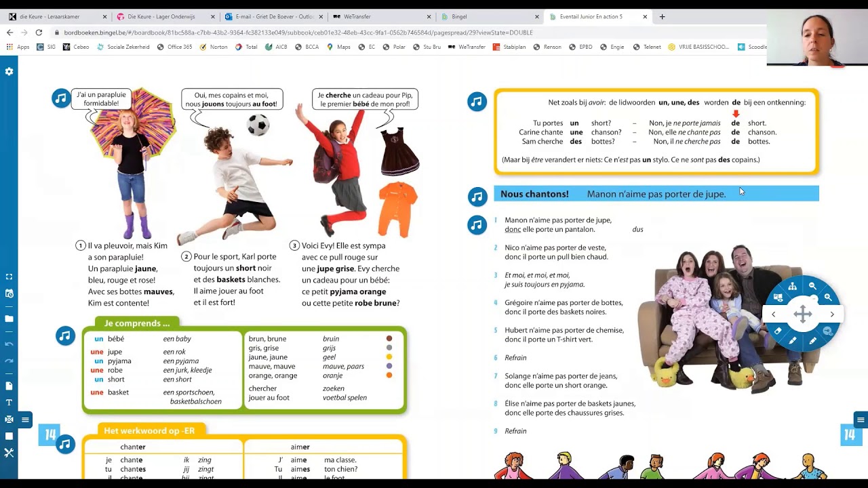Screen dimensions: 868x488
Task: Zoom out using the radial magnifier minus
Action: point(812,287)
